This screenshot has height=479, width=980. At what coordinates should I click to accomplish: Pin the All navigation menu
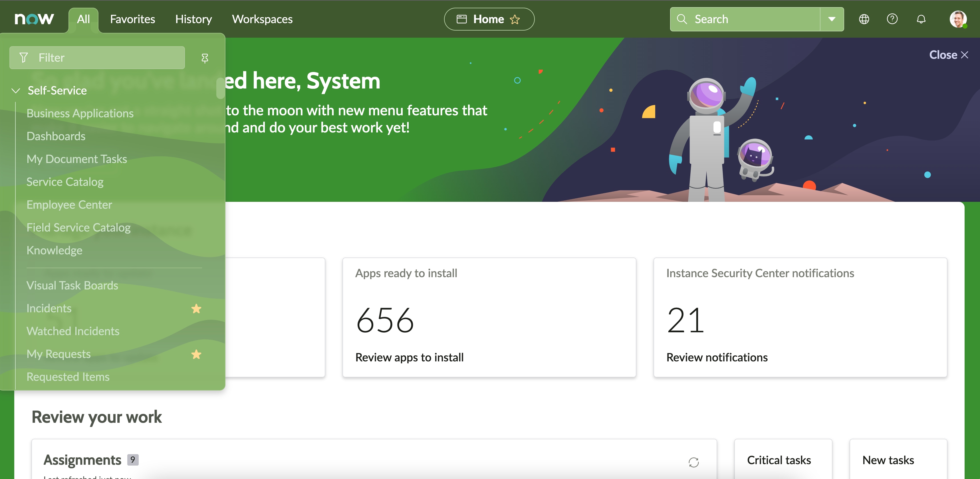(205, 58)
